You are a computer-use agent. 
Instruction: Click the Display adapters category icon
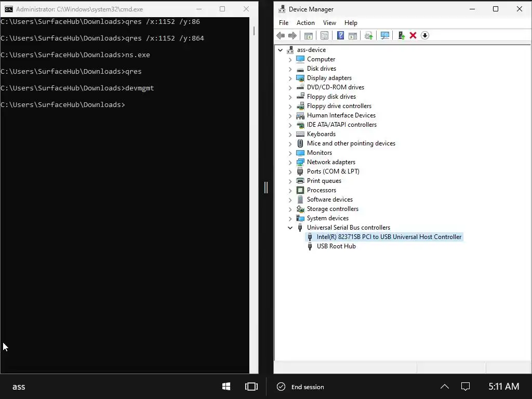pos(300,78)
